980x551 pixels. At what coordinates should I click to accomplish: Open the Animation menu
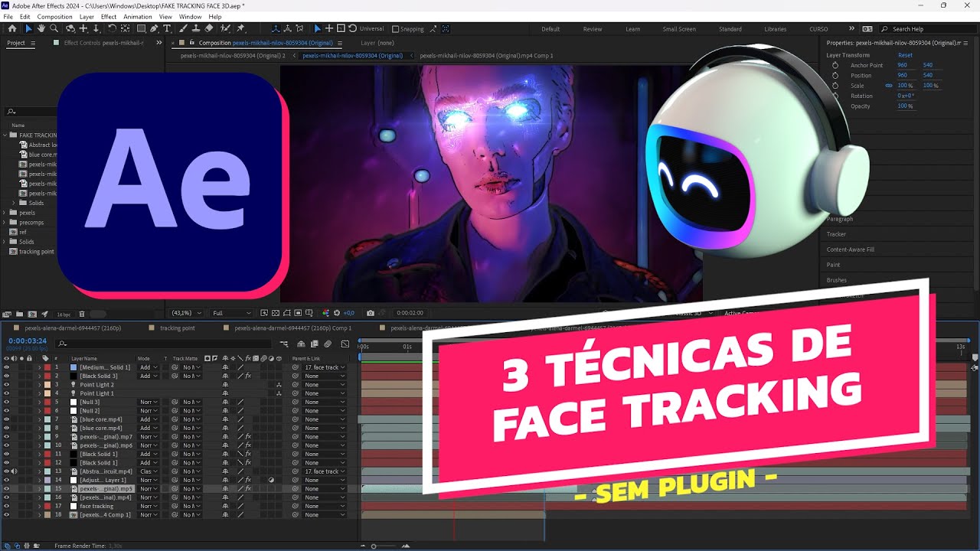coord(138,17)
